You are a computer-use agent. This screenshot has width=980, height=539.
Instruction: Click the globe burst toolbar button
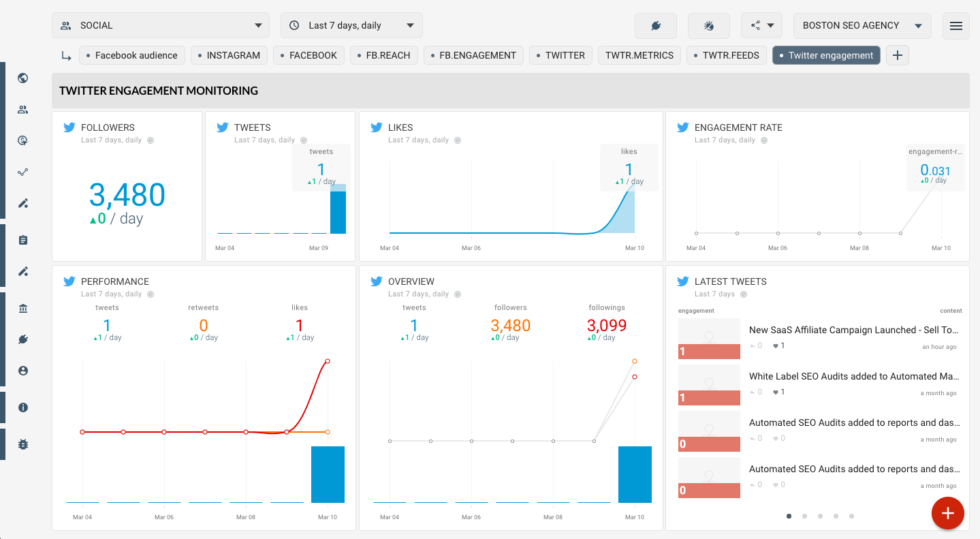[x=709, y=25]
